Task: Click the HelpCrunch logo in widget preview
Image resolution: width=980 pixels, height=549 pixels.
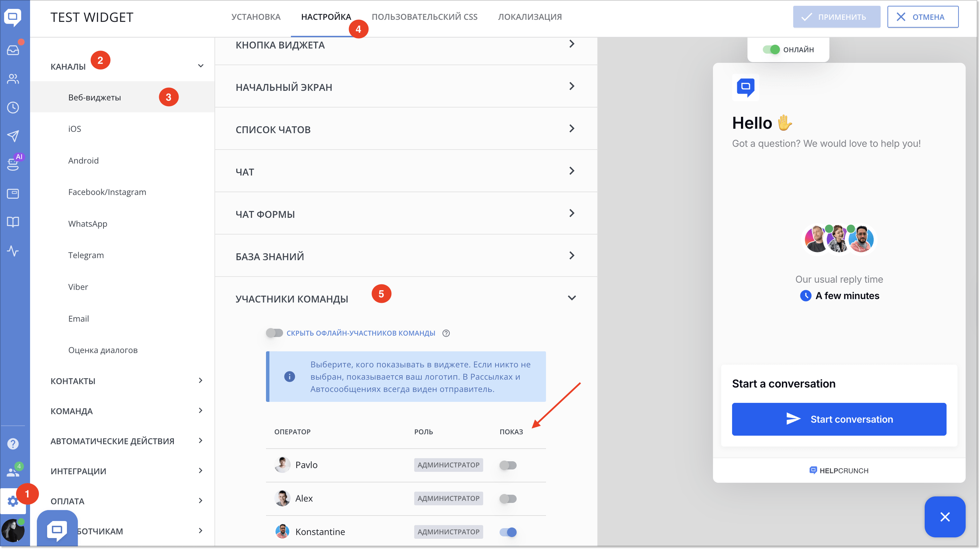Action: pos(746,87)
